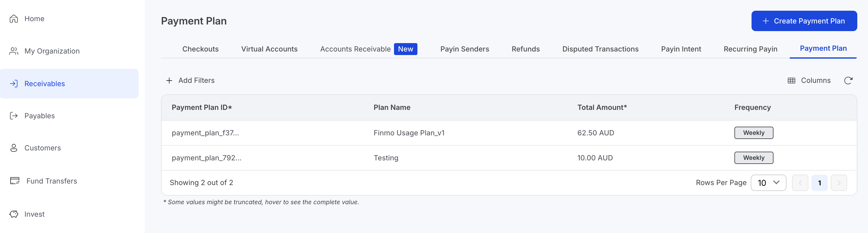The width and height of the screenshot is (868, 233).
Task: Click the Invest piggy bank icon
Action: (x=14, y=214)
